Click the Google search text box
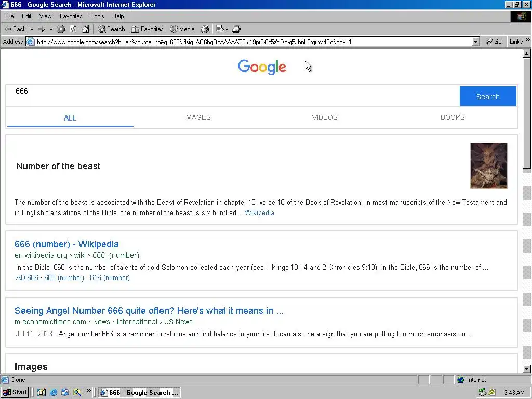The width and height of the screenshot is (532, 399). pyautogui.click(x=233, y=96)
